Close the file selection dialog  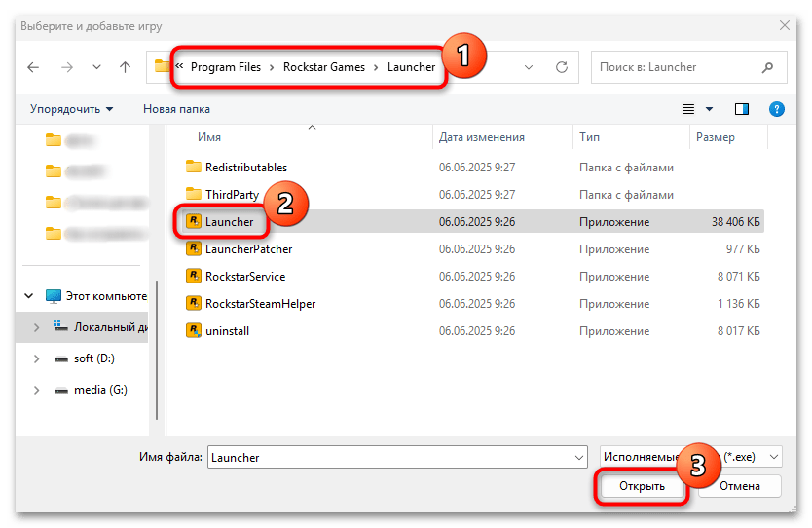point(785,25)
